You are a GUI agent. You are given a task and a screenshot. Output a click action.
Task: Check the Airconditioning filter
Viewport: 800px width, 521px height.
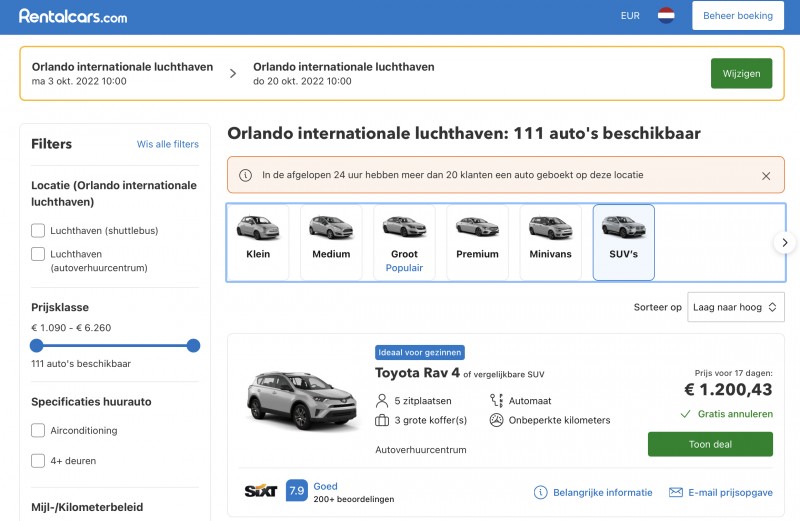(x=38, y=431)
